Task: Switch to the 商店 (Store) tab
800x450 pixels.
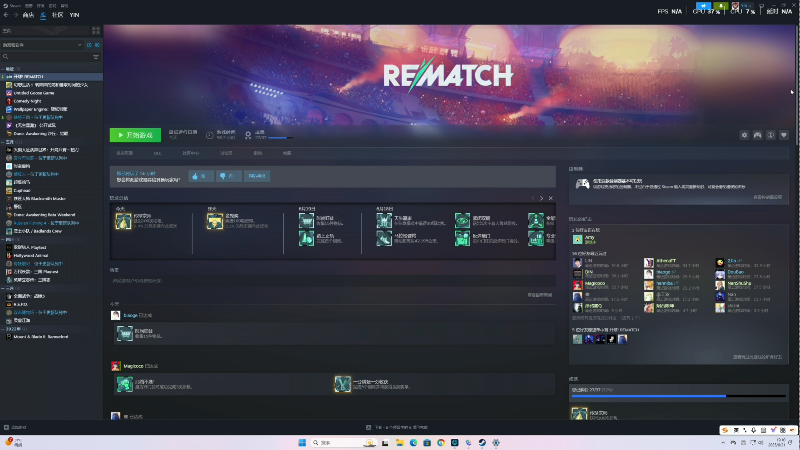Action: (x=28, y=15)
